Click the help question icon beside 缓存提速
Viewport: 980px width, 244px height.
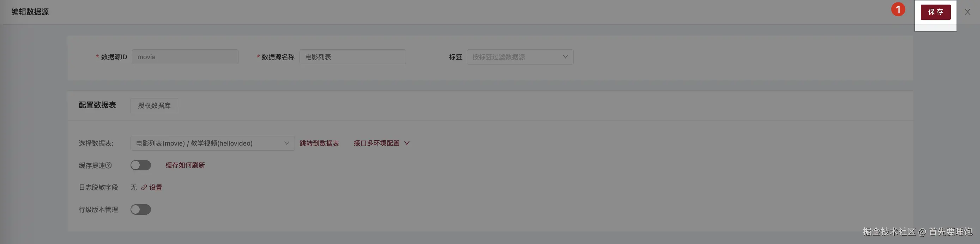coord(108,165)
